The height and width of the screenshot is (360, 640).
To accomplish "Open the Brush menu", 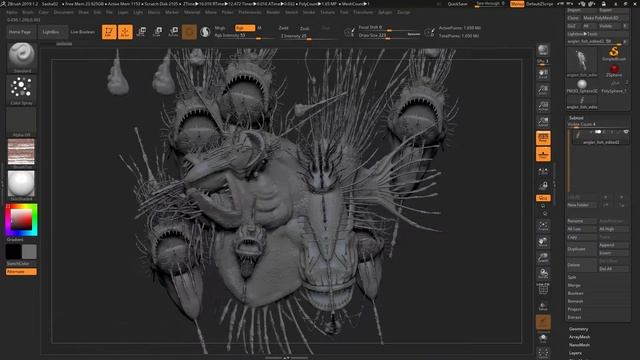I will point(28,12).
